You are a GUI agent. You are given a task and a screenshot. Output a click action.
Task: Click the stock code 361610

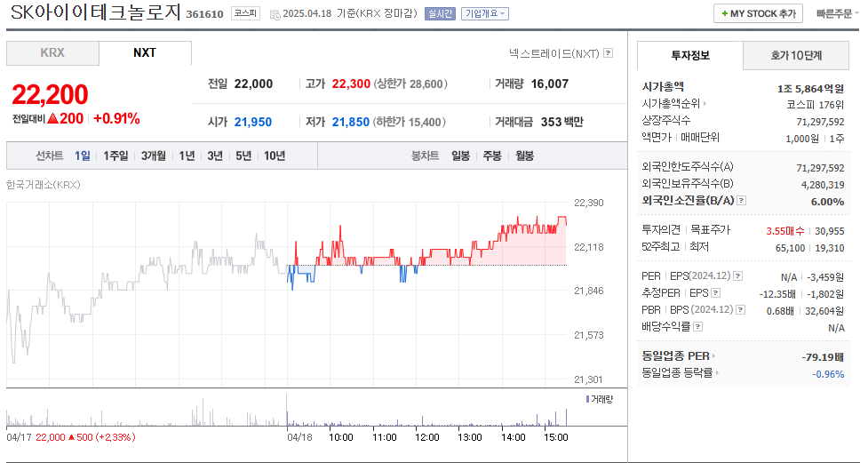coord(205,14)
